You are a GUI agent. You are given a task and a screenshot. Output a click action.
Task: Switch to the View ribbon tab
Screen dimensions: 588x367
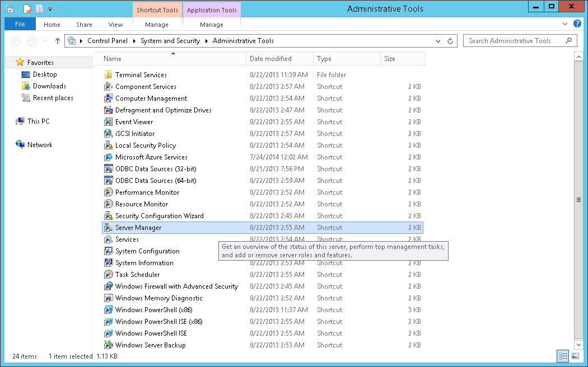115,25
